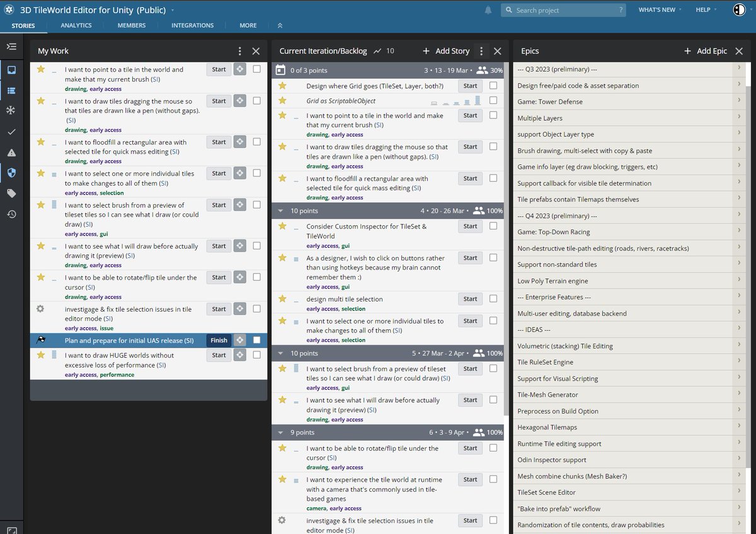Screen dimensions: 756x534
Task: Collapse iteration 4 (20 - 26 Mar)
Action: coord(281,211)
